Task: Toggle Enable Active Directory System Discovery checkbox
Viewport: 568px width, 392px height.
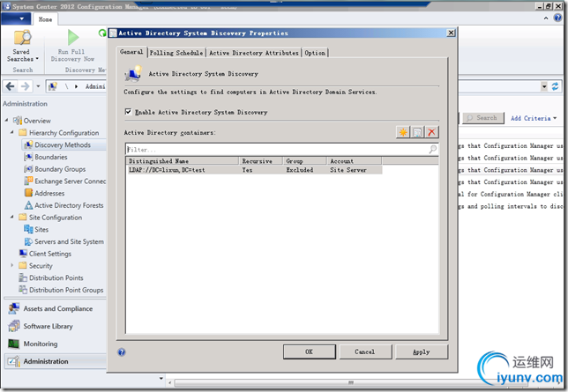Action: pyautogui.click(x=128, y=112)
